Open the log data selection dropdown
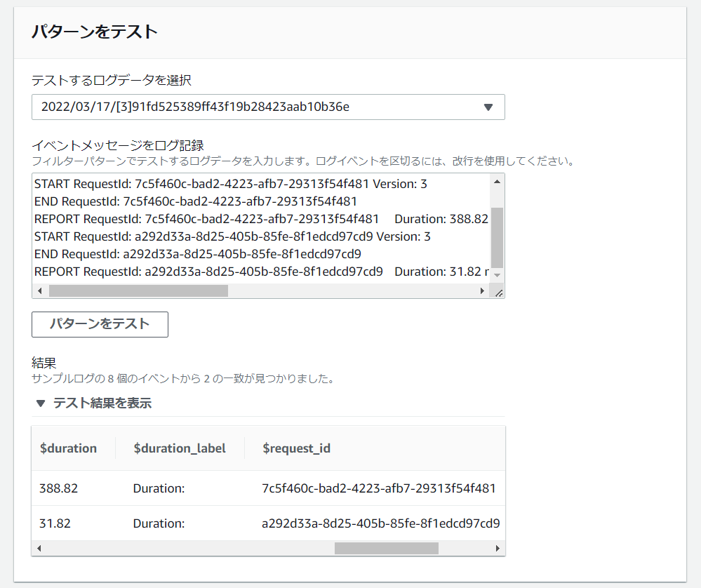 click(x=268, y=107)
